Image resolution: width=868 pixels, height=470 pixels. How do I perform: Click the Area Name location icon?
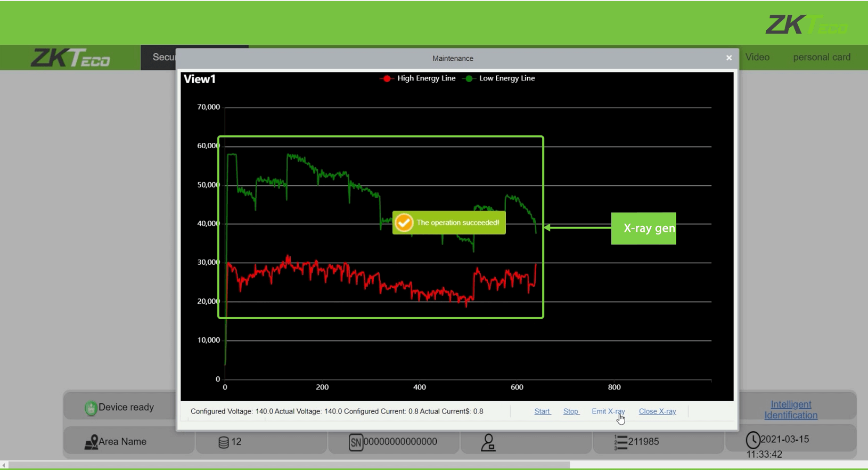(91, 442)
